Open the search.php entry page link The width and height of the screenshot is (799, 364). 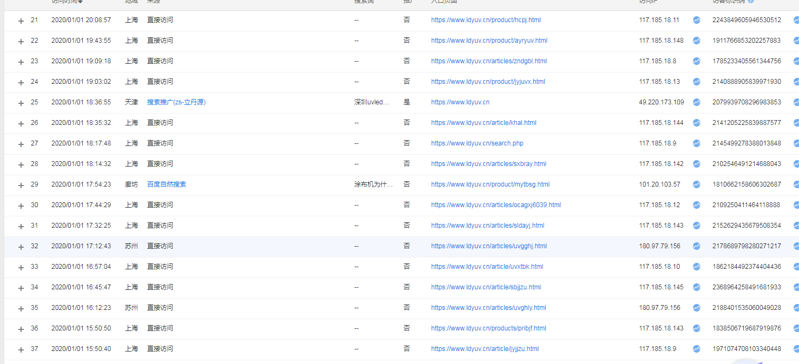pos(477,143)
